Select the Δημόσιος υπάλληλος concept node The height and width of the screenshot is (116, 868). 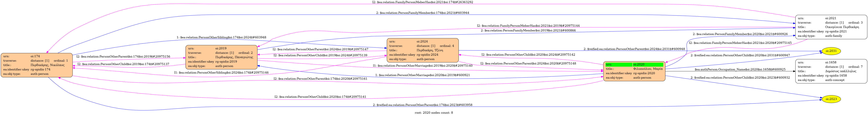pyautogui.click(x=831, y=71)
